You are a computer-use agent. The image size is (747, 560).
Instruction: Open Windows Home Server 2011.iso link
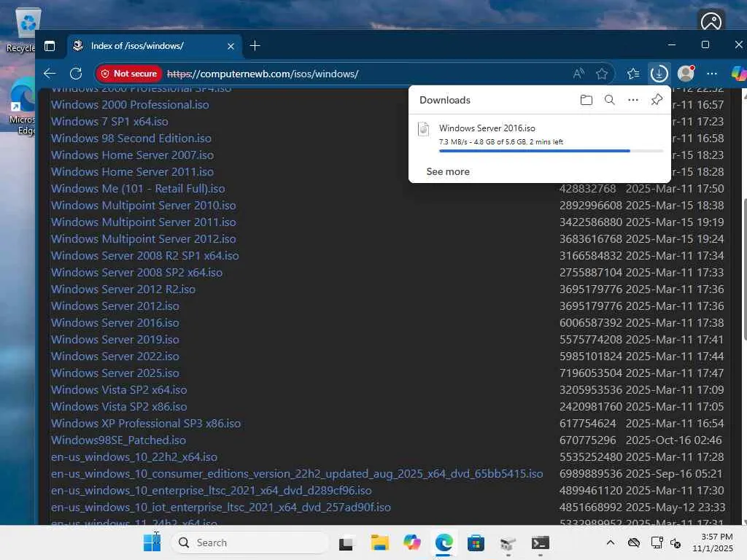133,171
